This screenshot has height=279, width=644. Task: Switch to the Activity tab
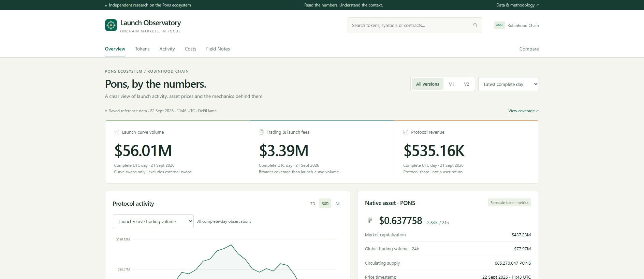[167, 49]
